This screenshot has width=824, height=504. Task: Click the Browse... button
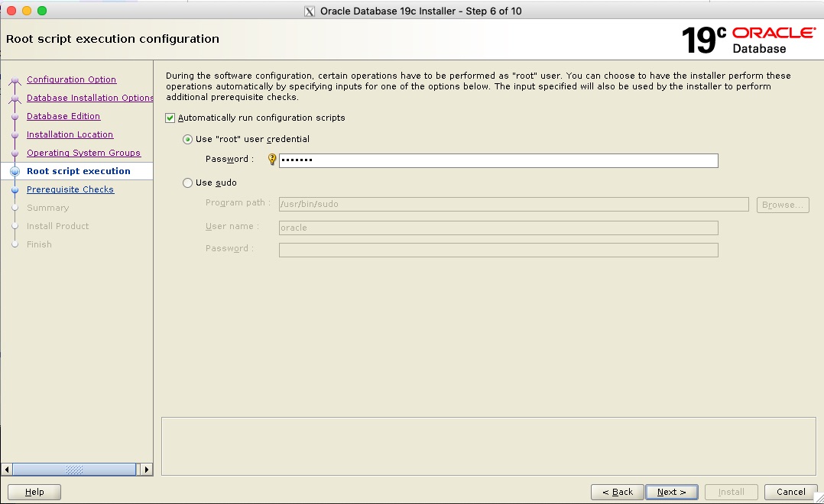pyautogui.click(x=783, y=205)
